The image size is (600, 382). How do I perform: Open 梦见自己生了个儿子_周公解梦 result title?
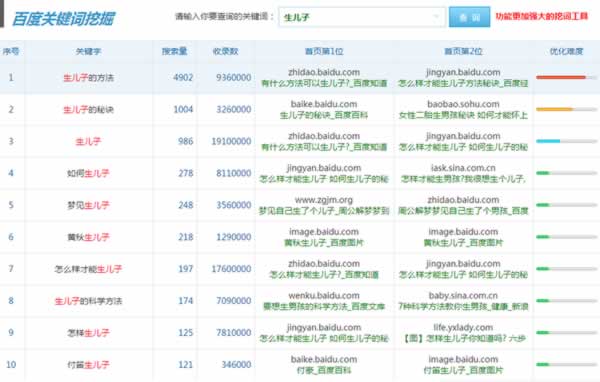[324, 211]
